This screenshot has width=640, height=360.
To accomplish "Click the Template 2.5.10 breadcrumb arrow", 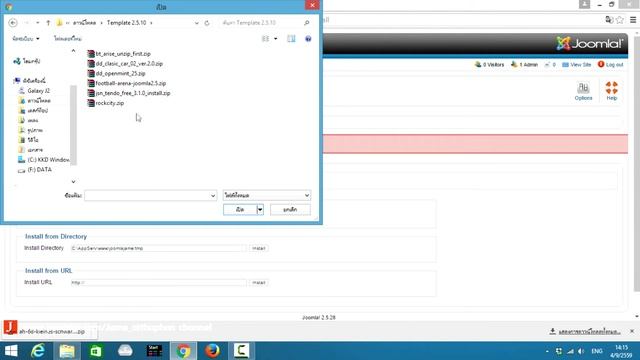I will point(151,23).
